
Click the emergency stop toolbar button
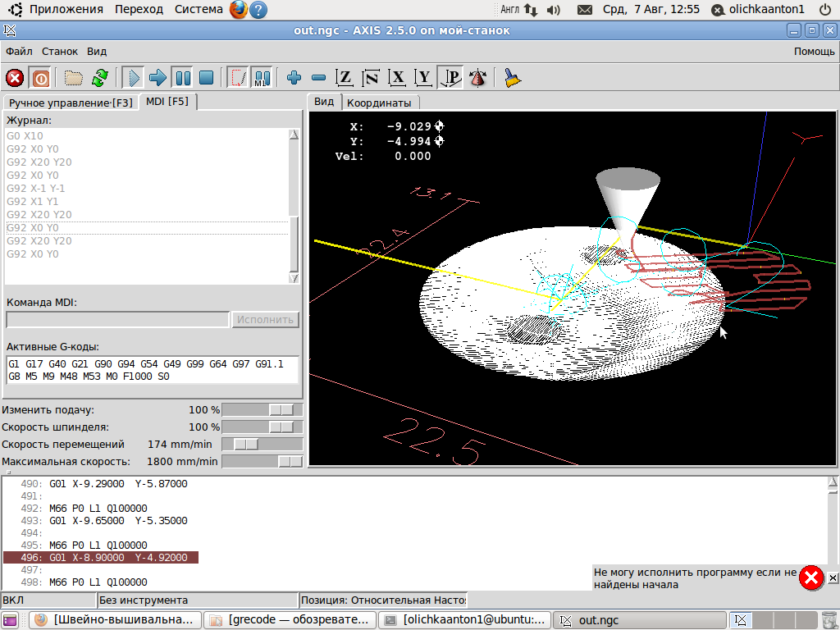[x=15, y=78]
